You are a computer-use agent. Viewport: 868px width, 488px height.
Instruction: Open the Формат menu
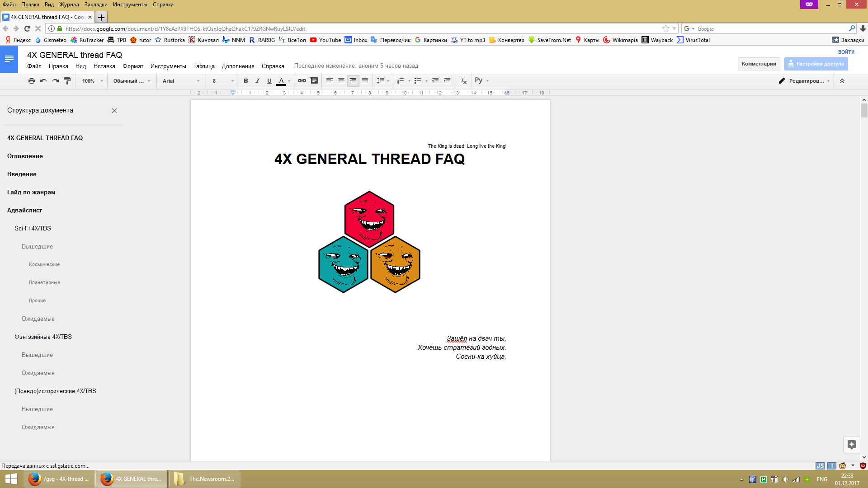point(133,66)
